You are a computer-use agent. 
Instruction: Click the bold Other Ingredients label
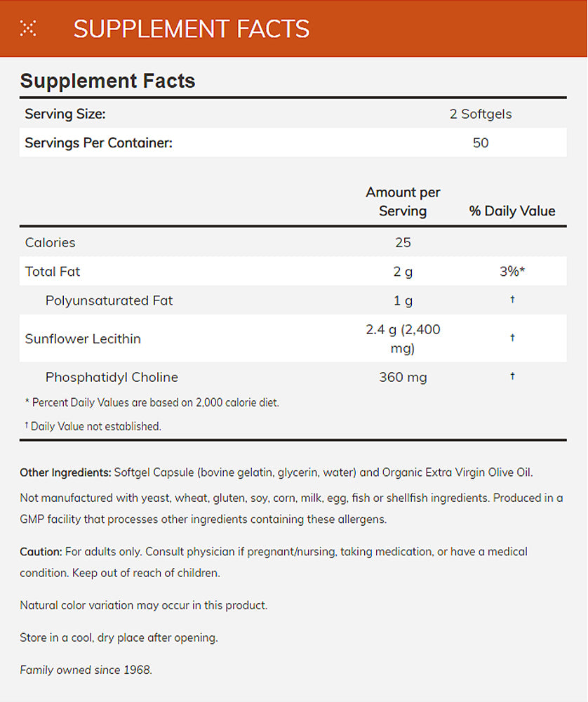tap(65, 472)
